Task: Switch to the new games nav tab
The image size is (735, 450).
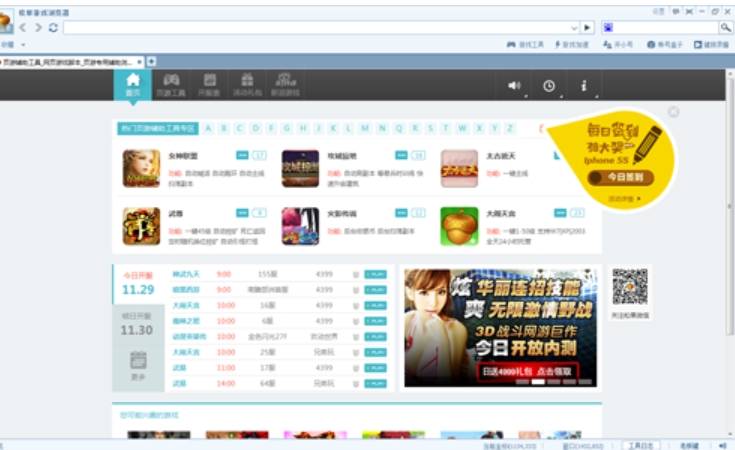Action: tap(285, 85)
